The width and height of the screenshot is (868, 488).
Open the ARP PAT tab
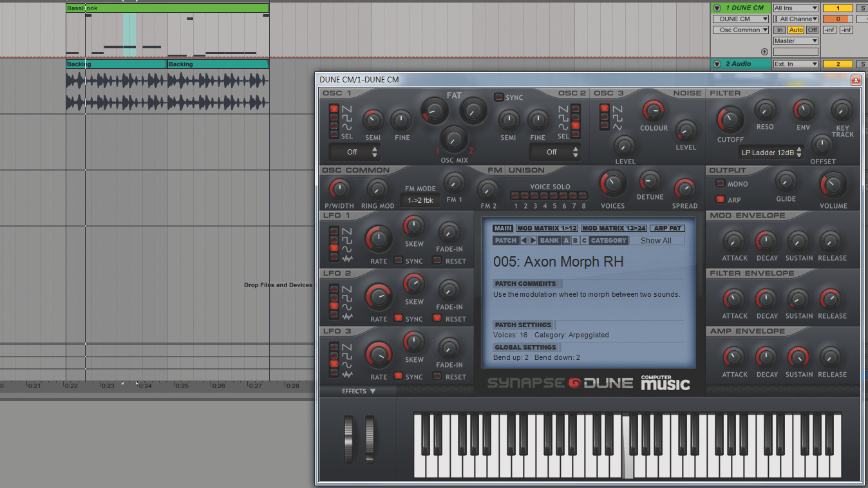pyautogui.click(x=667, y=229)
